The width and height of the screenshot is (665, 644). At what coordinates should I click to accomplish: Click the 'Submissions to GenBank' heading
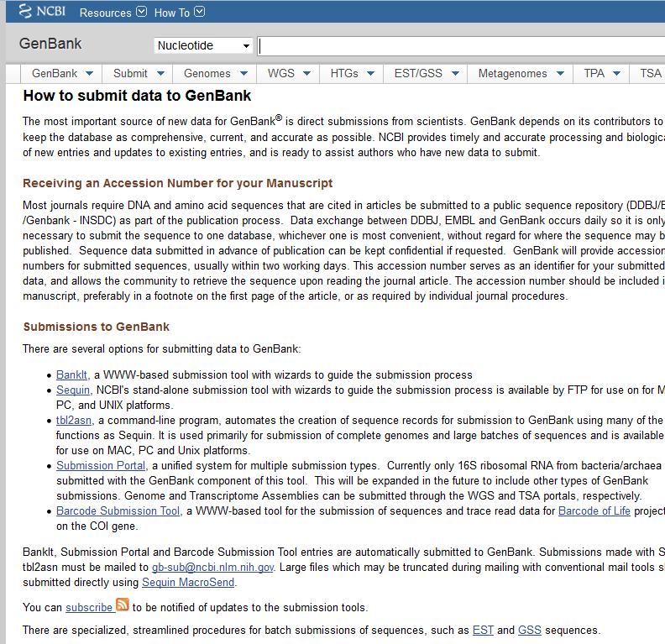pos(97,327)
